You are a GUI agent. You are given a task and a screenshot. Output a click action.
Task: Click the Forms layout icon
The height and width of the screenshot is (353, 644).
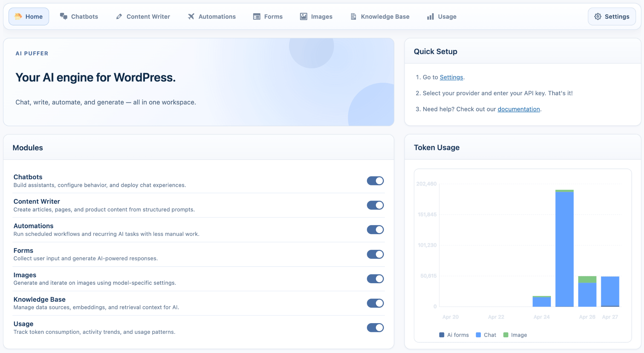257,16
